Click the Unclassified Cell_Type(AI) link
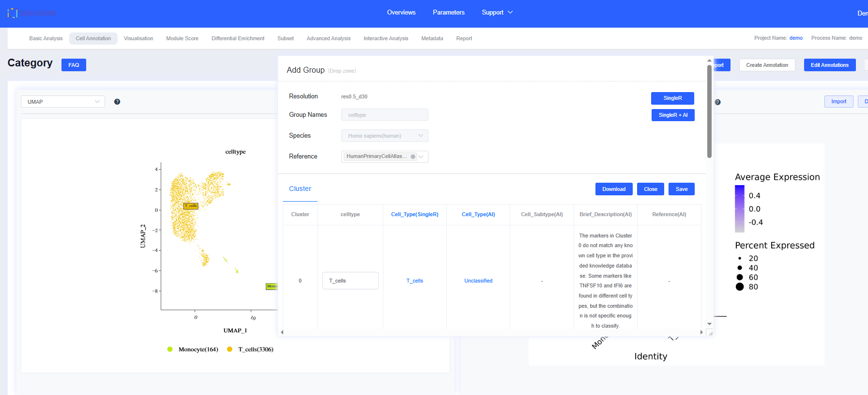Viewport: 868px width, 395px height. [x=478, y=281]
